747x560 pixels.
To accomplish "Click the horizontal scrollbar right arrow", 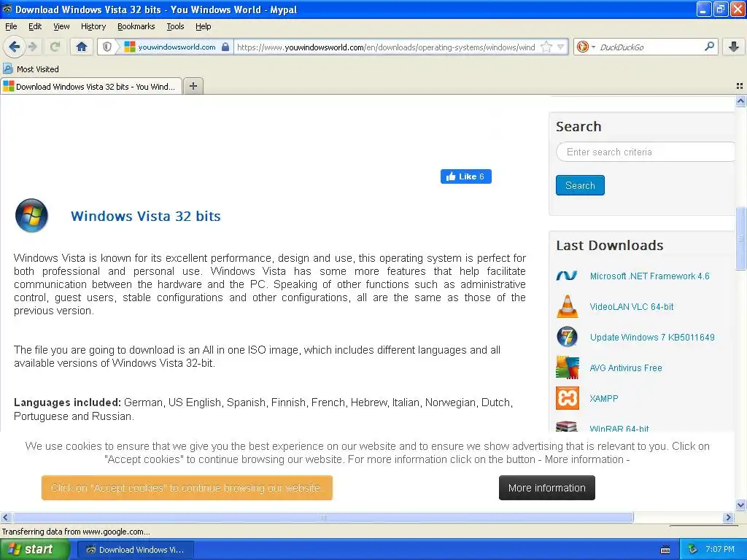I will pos(729,517).
